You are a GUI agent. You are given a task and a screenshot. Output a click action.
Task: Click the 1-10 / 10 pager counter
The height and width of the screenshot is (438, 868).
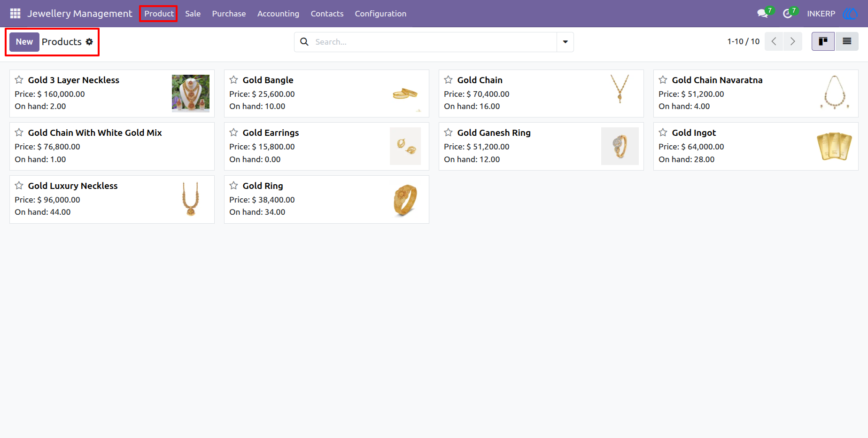[x=743, y=41]
